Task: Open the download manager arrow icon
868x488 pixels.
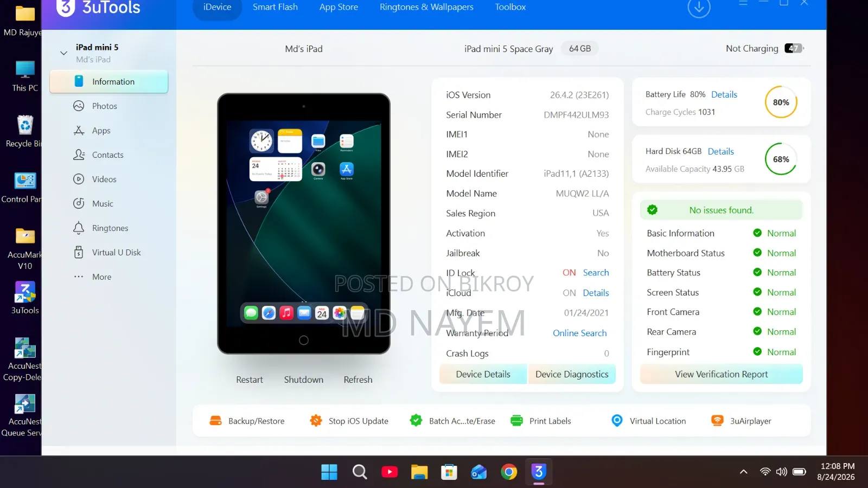Action: (699, 8)
